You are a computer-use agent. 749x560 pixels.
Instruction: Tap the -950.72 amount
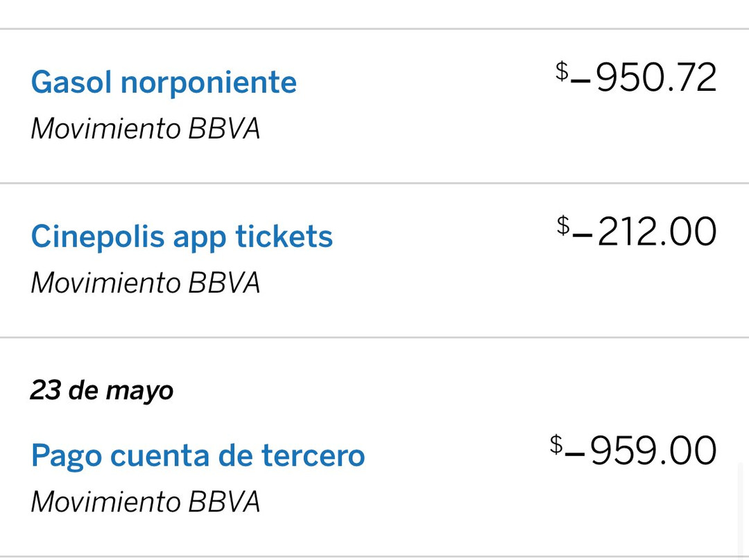tap(636, 77)
